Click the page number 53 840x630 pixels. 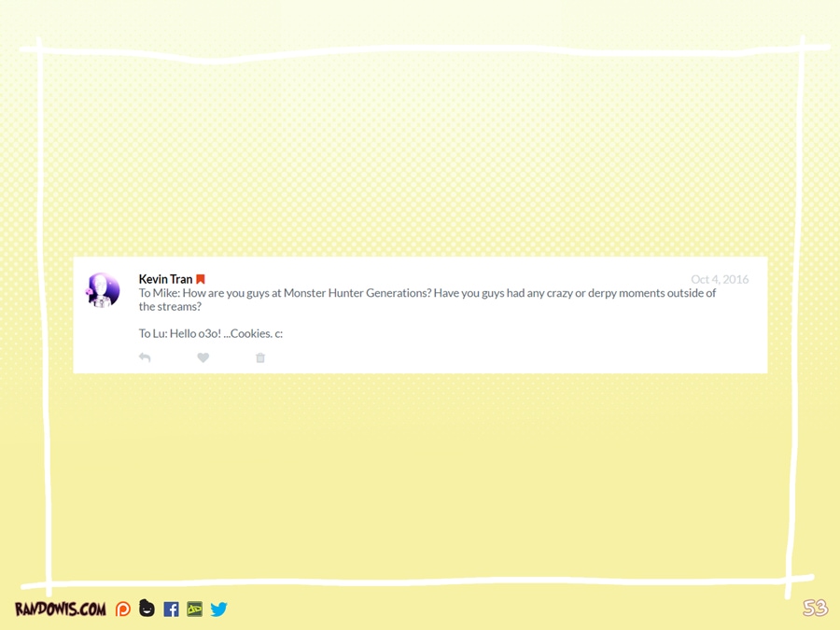pos(815,609)
